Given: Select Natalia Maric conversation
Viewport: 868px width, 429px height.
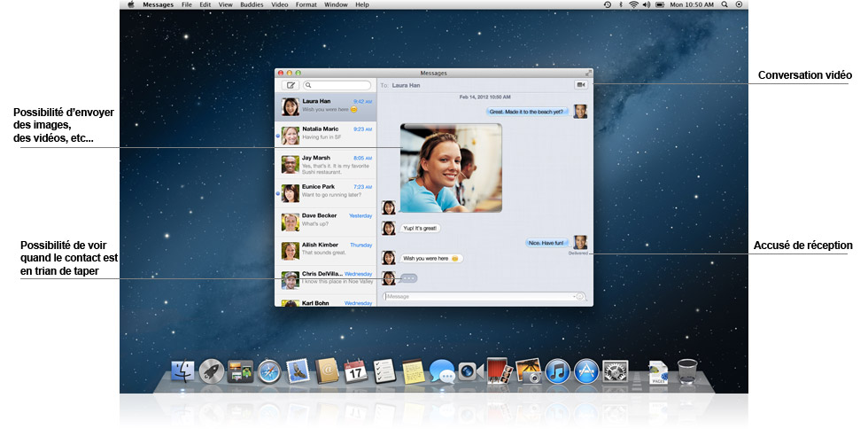Looking at the screenshot, I should coord(326,136).
